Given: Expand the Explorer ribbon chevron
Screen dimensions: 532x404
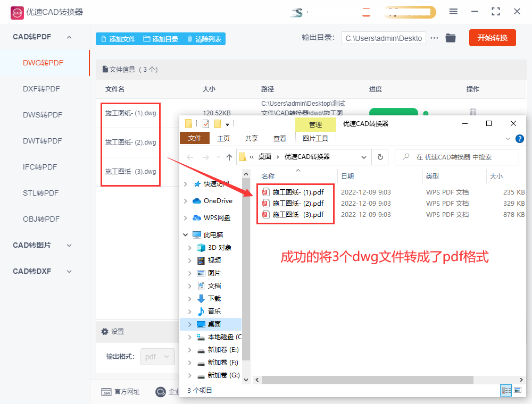Looking at the screenshot, I should (508, 139).
